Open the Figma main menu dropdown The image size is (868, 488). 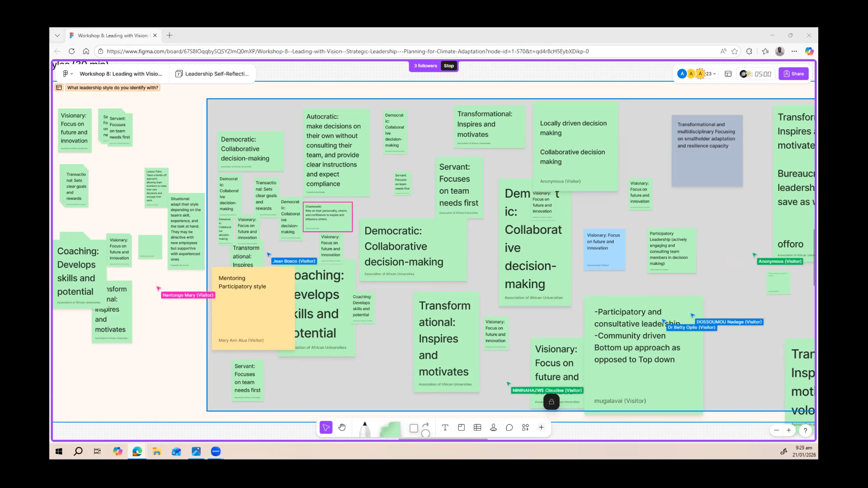click(x=67, y=74)
